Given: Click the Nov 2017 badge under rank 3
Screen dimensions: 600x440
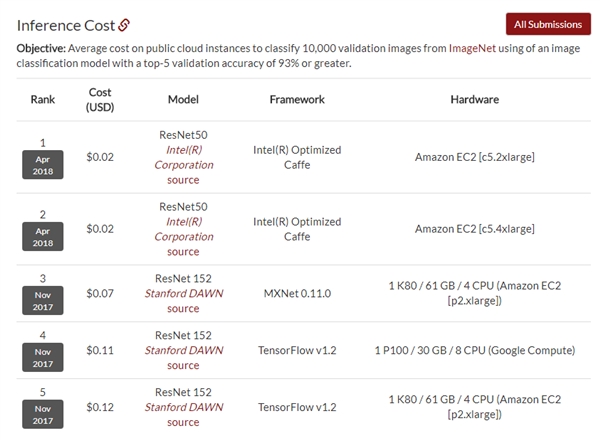Looking at the screenshot, I should click(43, 301).
